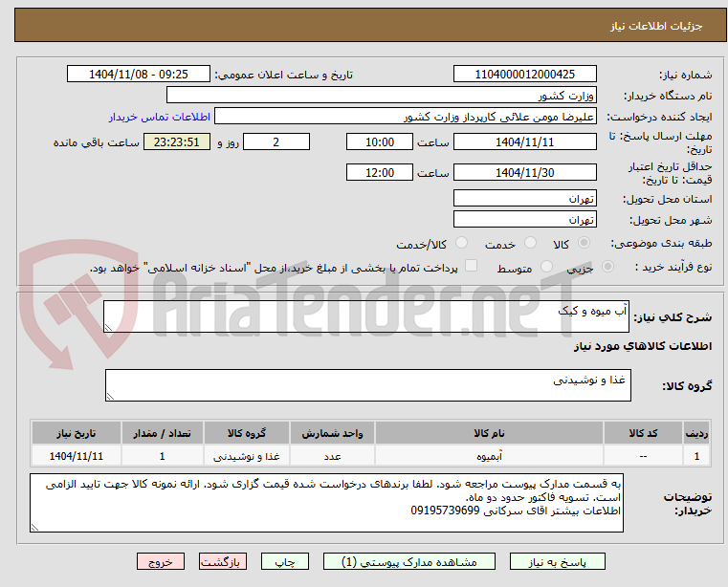Click the ردیف column header
The width and height of the screenshot is (728, 587).
[x=696, y=433]
